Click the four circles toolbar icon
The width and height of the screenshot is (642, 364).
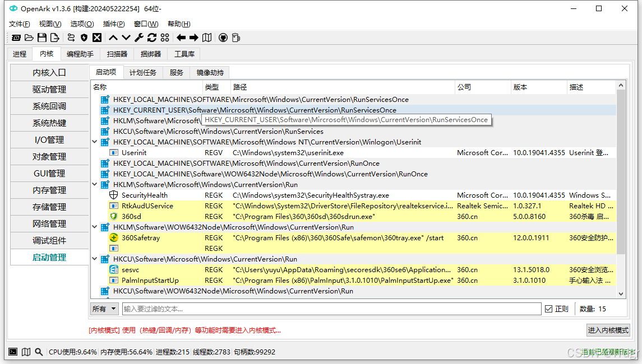(165, 38)
